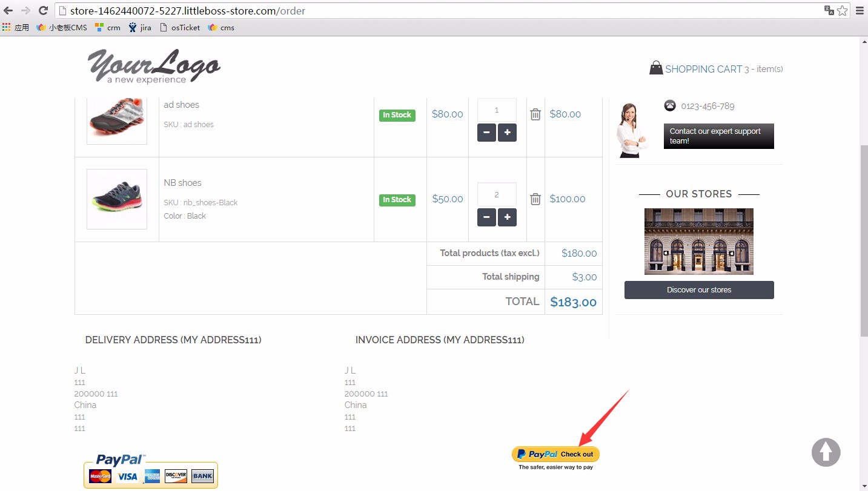The width and height of the screenshot is (868, 491).
Task: Click DELIVERY ADDRESS (MY ADDRESS111) heading
Action: click(x=173, y=340)
